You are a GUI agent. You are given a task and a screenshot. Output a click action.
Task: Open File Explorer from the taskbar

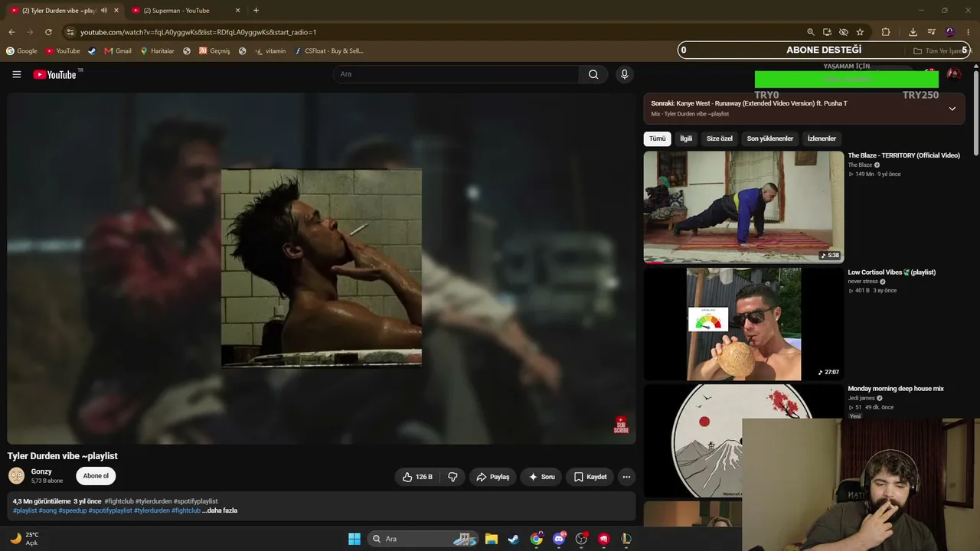point(492,539)
